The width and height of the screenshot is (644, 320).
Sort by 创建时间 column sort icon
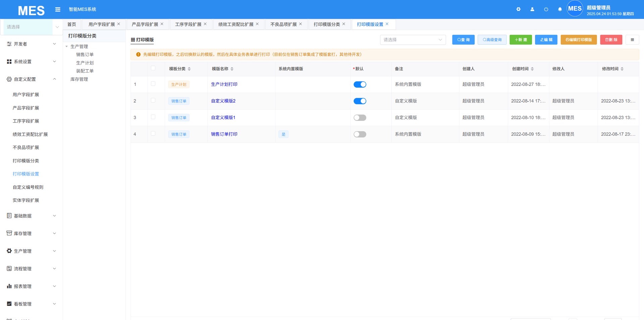[532, 69]
